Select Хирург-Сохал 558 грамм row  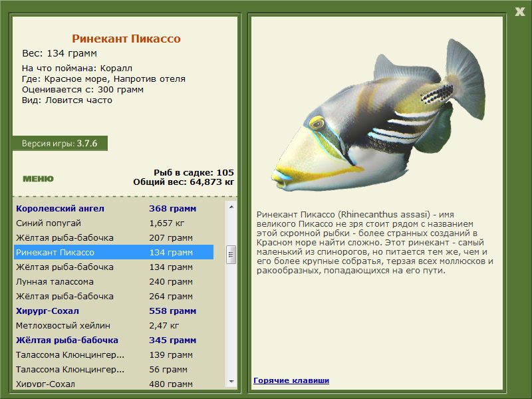click(114, 311)
